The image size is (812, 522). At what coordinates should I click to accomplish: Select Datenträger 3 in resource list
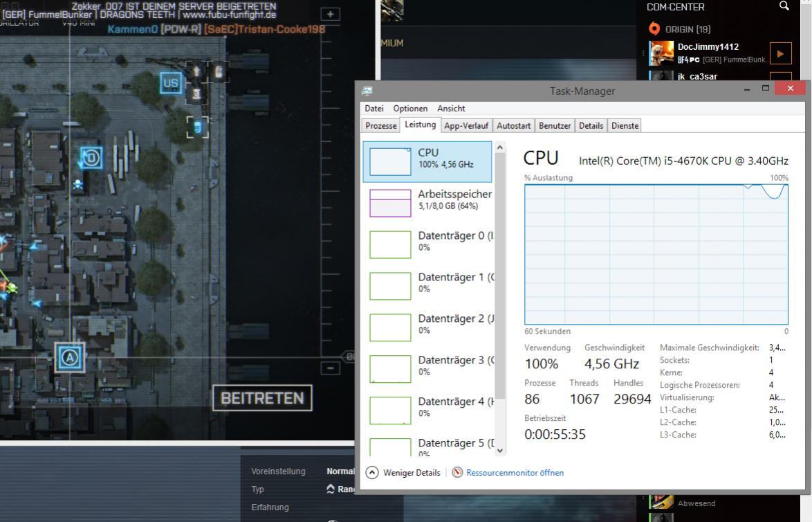coord(427,368)
